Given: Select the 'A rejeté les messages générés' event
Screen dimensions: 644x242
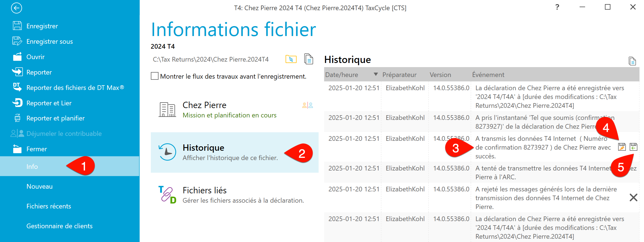Looking at the screenshot, I should tap(482, 198).
